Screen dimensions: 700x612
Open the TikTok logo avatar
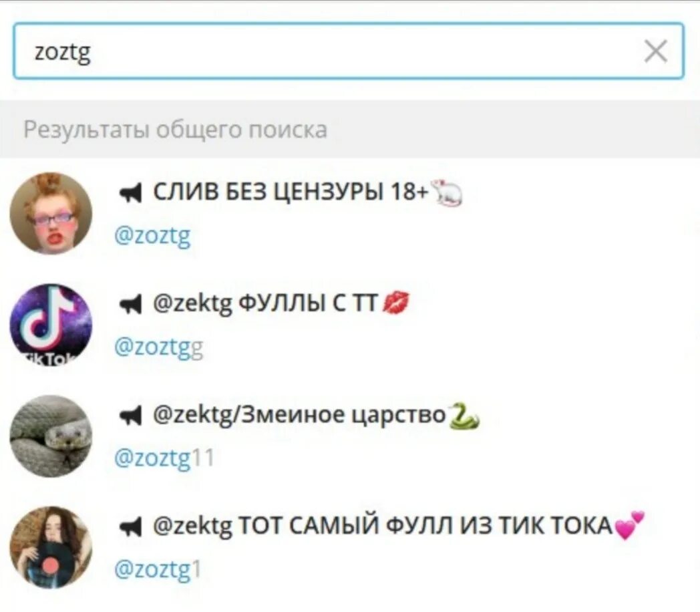click(x=51, y=325)
